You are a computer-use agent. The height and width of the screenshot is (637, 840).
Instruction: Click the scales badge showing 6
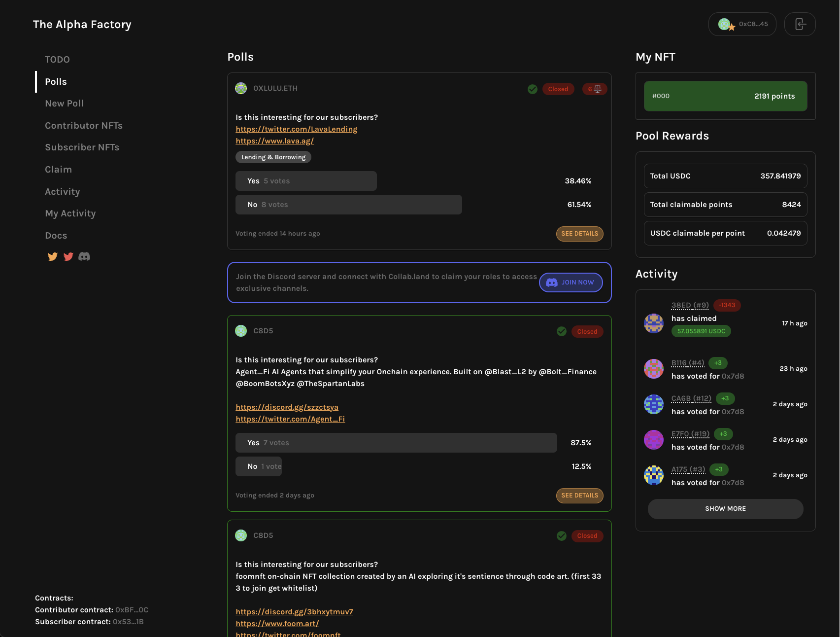[594, 89]
